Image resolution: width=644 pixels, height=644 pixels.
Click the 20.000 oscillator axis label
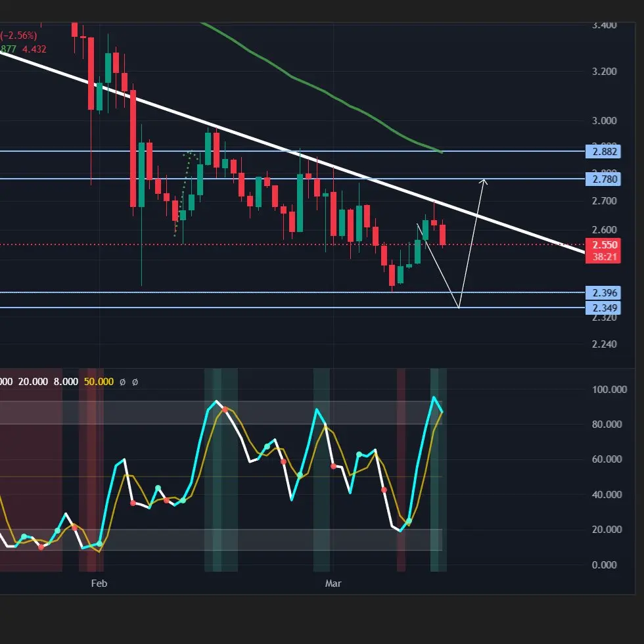click(607, 530)
